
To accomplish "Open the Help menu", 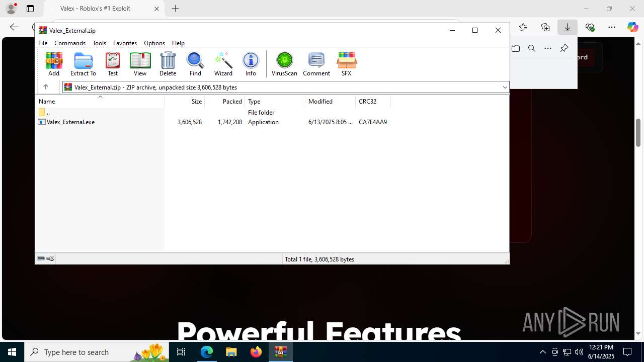I will pyautogui.click(x=178, y=43).
